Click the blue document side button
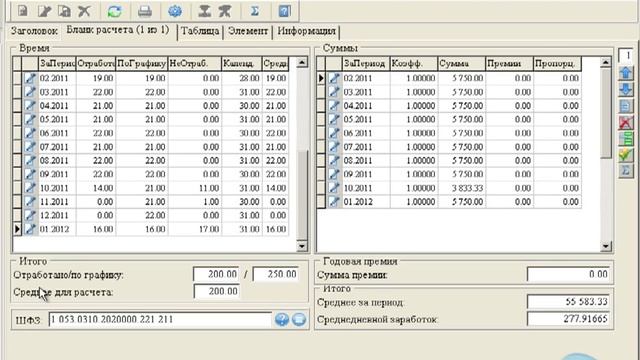This screenshot has width=640, height=360. (626, 106)
